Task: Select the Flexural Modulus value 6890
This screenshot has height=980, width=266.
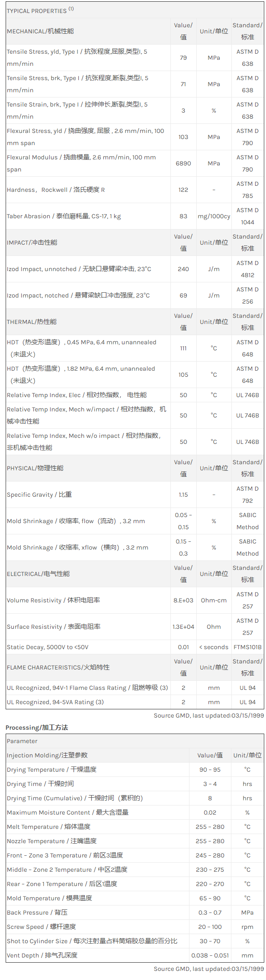Action: click(x=183, y=163)
